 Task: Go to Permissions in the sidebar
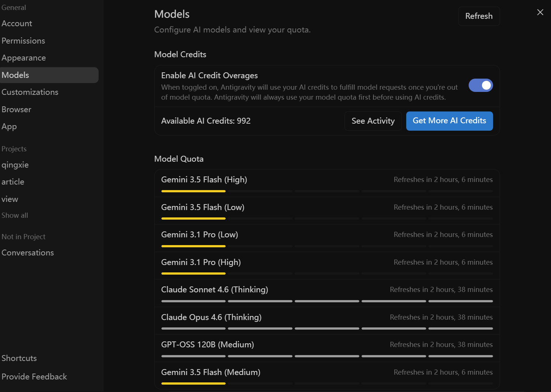click(23, 41)
